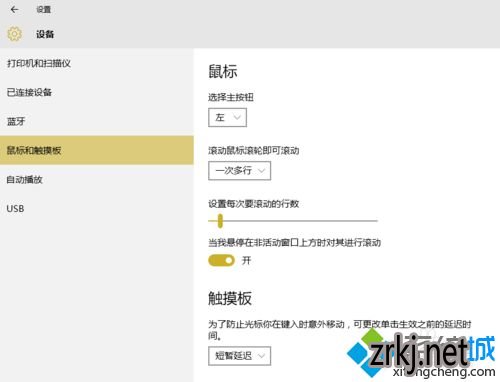This screenshot has width=500, height=382.
Task: Click the 选择主按钮 label
Action: [231, 97]
